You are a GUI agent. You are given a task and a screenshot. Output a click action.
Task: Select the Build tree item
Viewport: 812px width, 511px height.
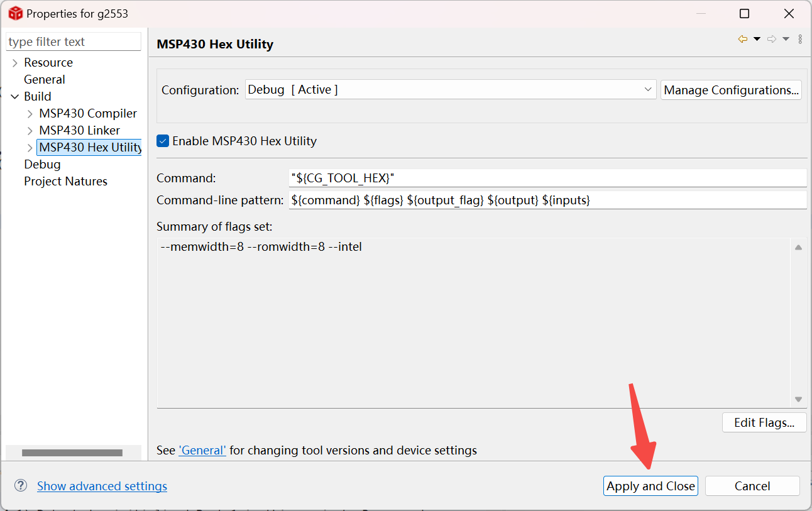(x=38, y=96)
